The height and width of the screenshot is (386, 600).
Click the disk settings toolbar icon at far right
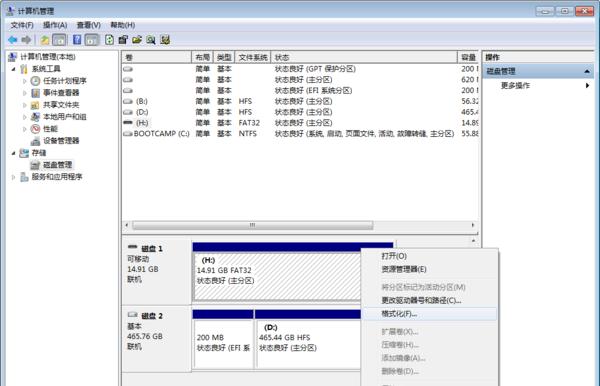click(165, 39)
